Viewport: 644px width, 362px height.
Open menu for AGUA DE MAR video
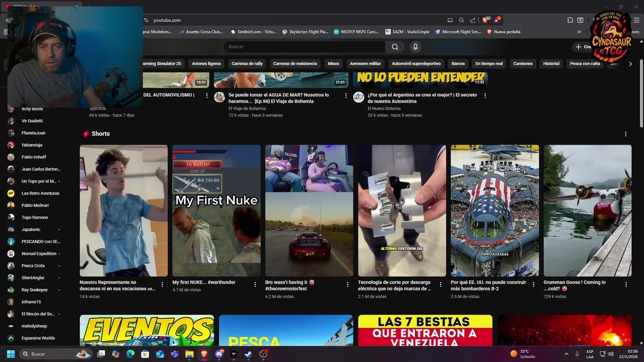click(x=346, y=95)
